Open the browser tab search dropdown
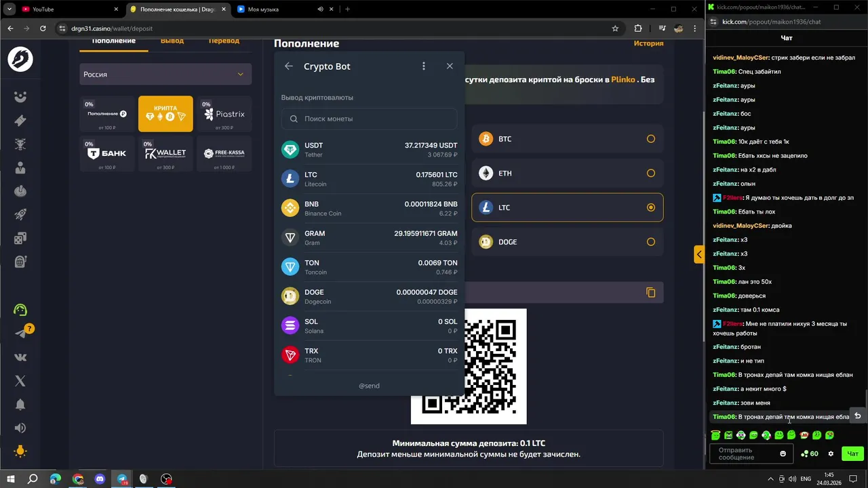 pos(9,9)
